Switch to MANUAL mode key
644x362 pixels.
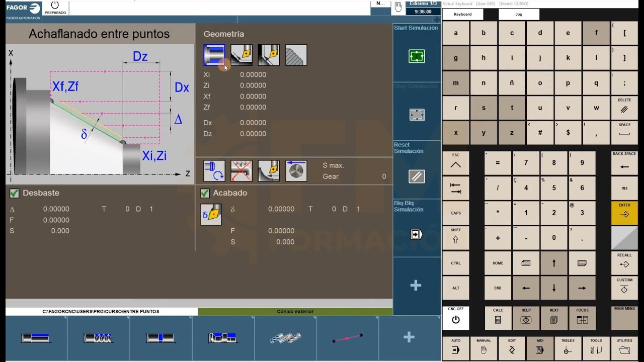[x=484, y=348]
